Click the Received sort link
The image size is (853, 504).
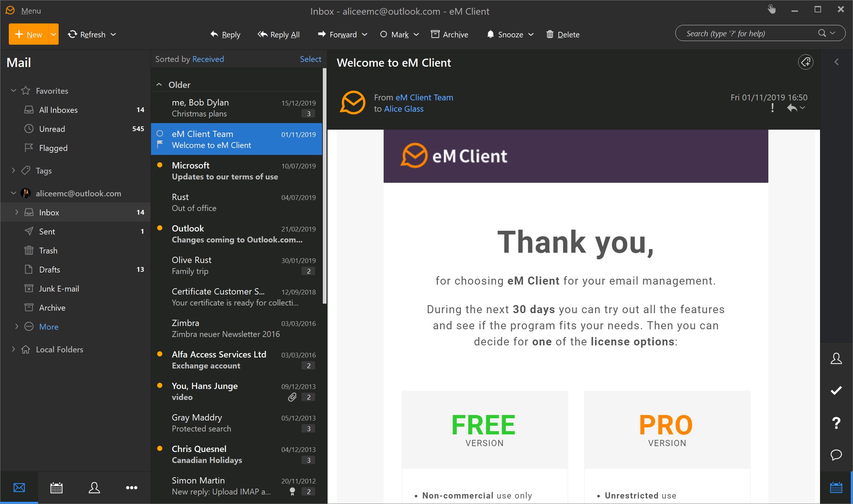pos(208,59)
